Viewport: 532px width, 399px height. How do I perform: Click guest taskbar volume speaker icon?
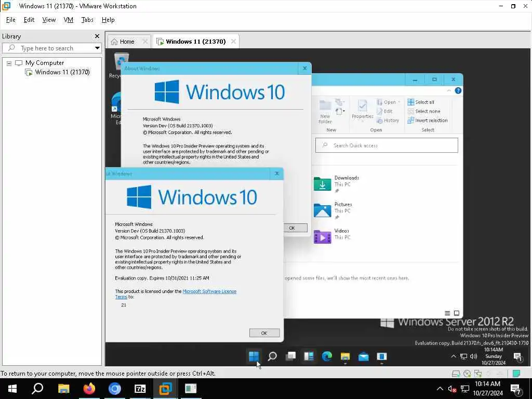click(x=473, y=356)
